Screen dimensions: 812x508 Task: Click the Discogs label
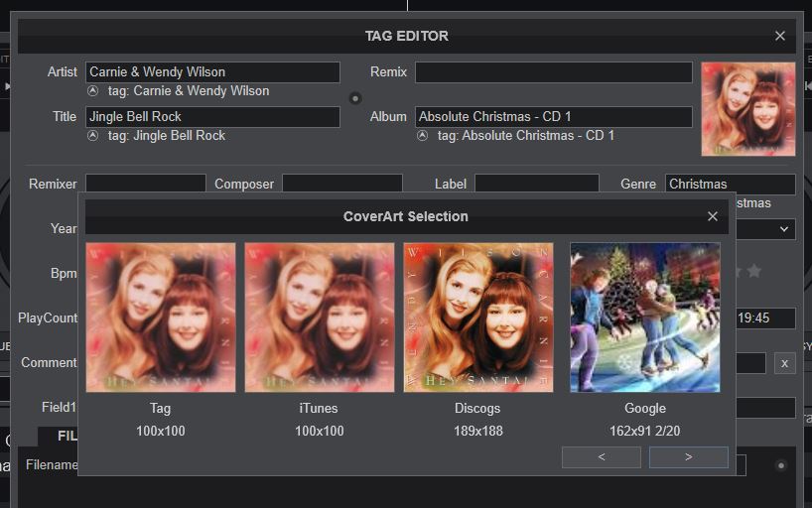tap(477, 409)
